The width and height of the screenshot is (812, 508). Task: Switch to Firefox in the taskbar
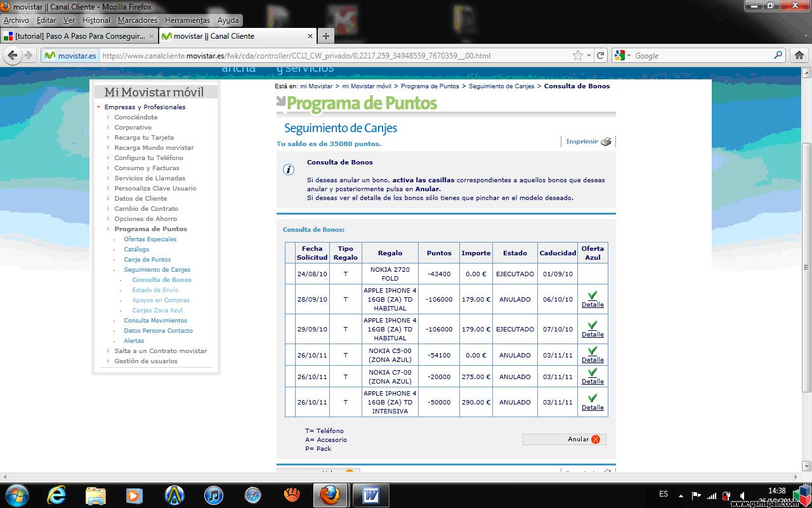pos(329,495)
